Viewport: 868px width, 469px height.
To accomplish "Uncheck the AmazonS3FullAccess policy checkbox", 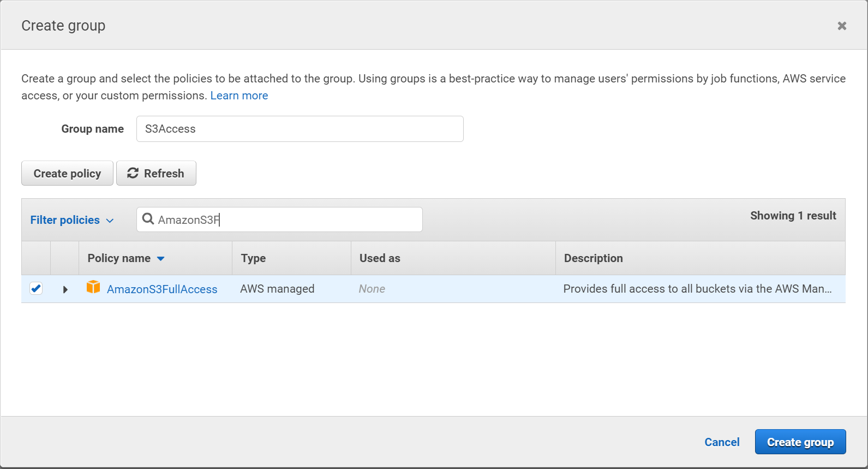I will [36, 288].
